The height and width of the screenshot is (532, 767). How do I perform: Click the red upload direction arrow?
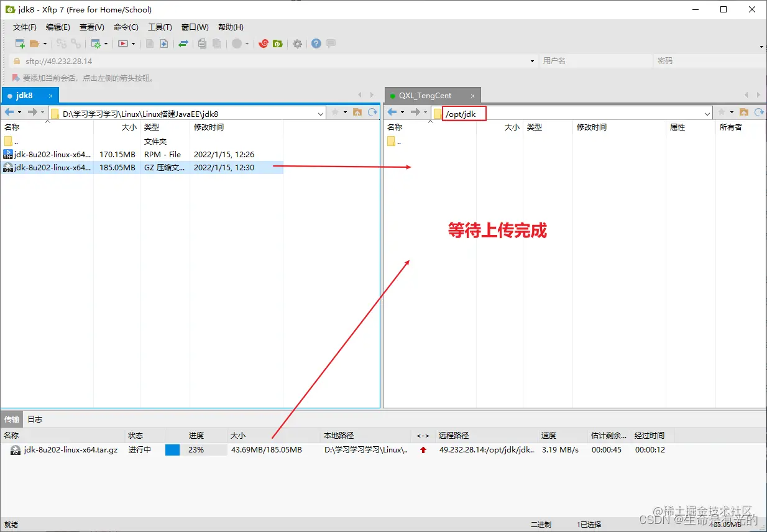pos(423,450)
